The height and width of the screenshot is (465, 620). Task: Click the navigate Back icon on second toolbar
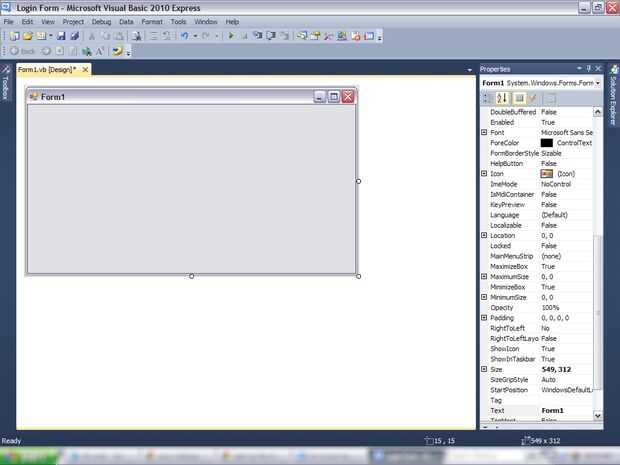pyautogui.click(x=15, y=51)
